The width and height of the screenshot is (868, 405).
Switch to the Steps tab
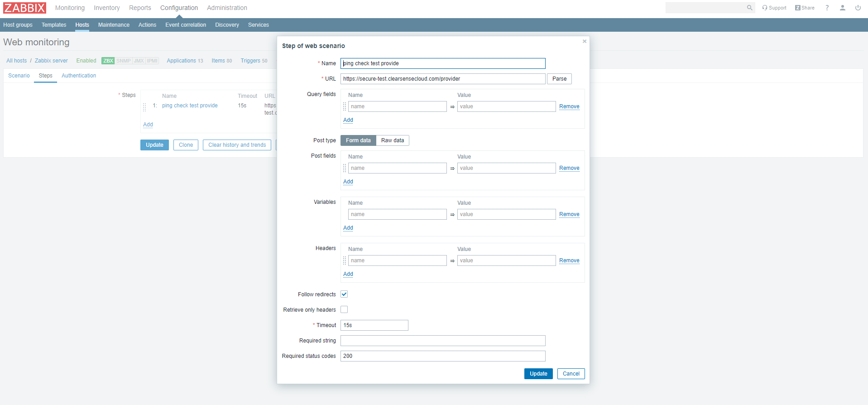pyautogui.click(x=45, y=76)
